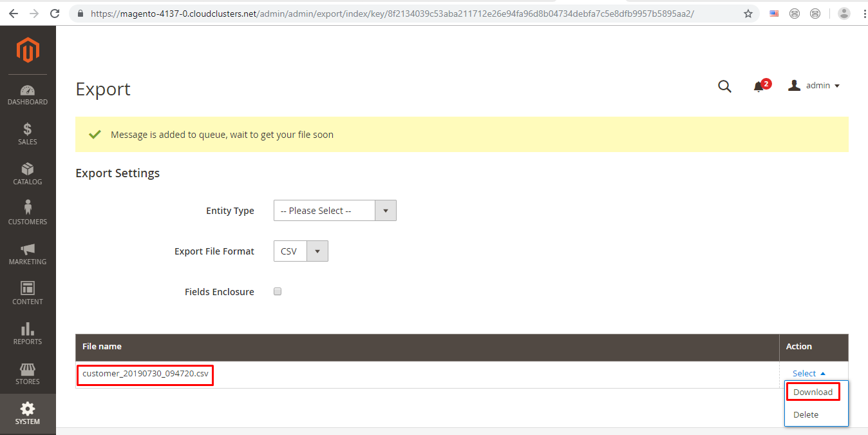Collapse the Select action dropdown
Viewport: 868px width, 435px height.
tap(809, 373)
